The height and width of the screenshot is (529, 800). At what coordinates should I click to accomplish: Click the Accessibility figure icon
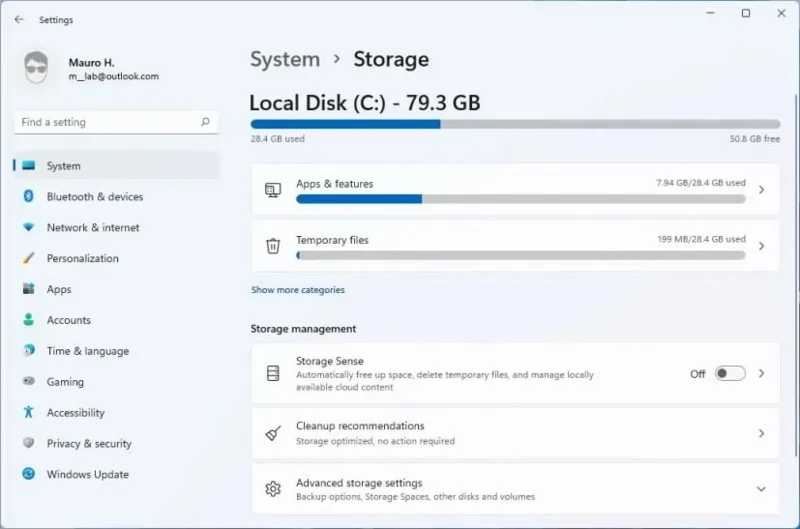29,412
